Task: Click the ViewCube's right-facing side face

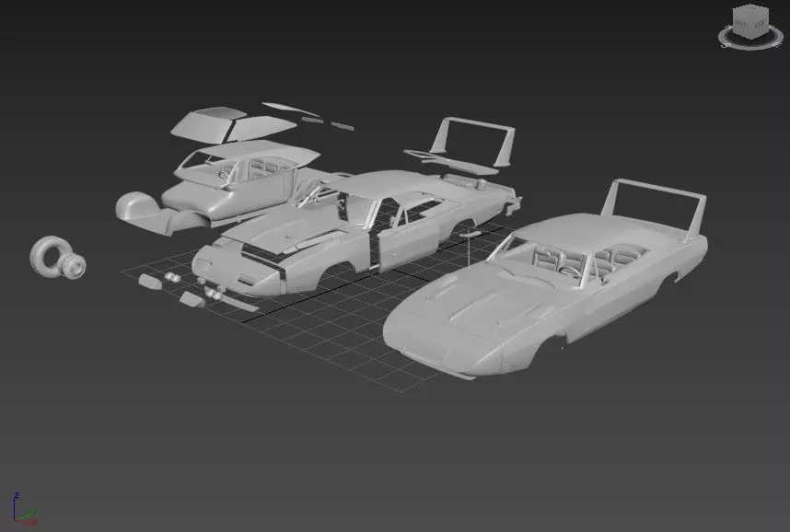Action: tap(760, 26)
